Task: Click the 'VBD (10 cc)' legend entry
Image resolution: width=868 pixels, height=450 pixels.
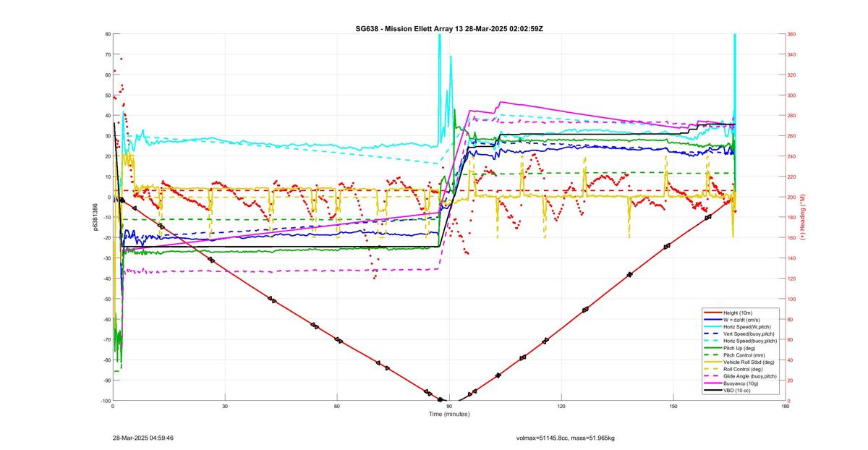Action: tap(737, 391)
